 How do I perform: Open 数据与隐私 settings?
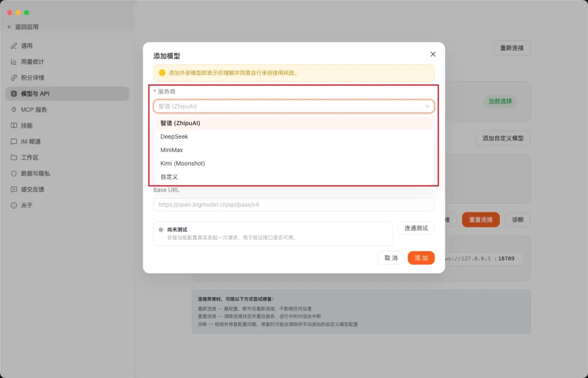(x=67, y=174)
